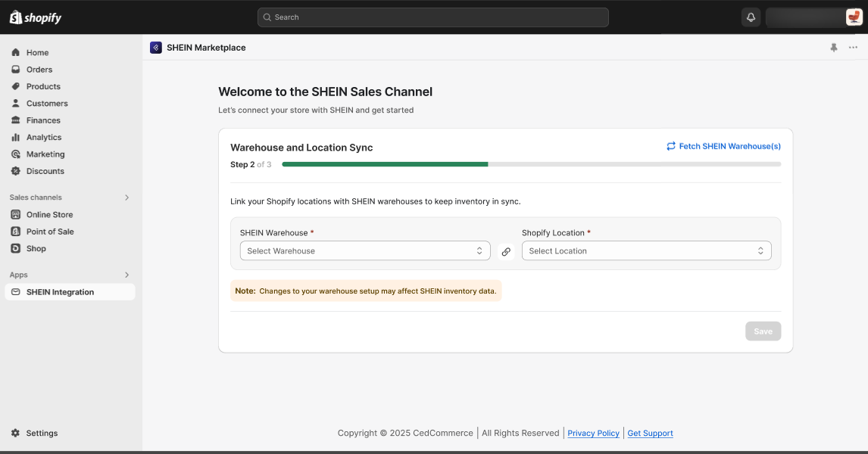Click the warehouse setup Note banner
Image resolution: width=868 pixels, height=454 pixels.
(x=366, y=291)
